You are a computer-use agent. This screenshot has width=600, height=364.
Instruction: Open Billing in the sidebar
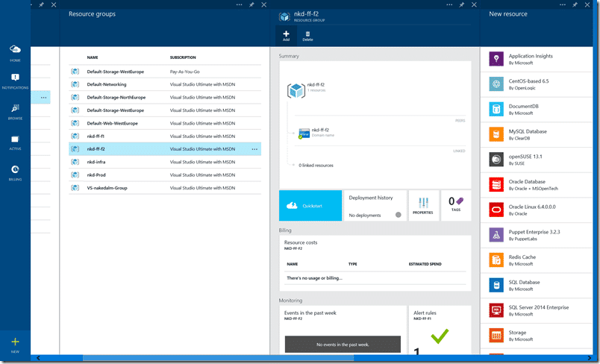[x=15, y=173]
